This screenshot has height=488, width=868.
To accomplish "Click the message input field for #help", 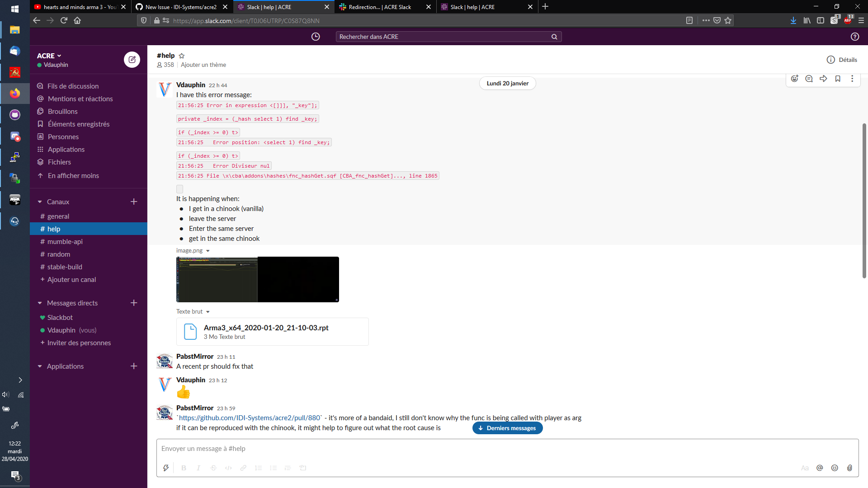I will pos(362,448).
